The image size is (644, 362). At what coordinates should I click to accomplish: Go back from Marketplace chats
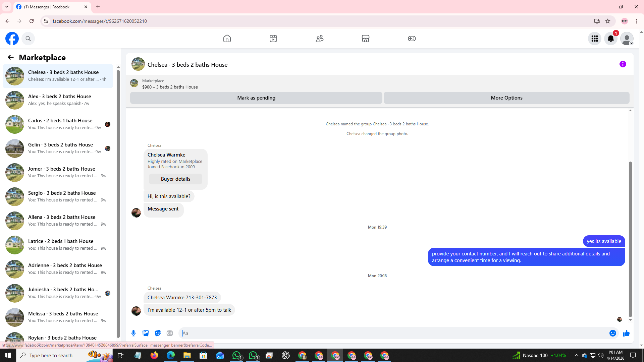point(11,57)
